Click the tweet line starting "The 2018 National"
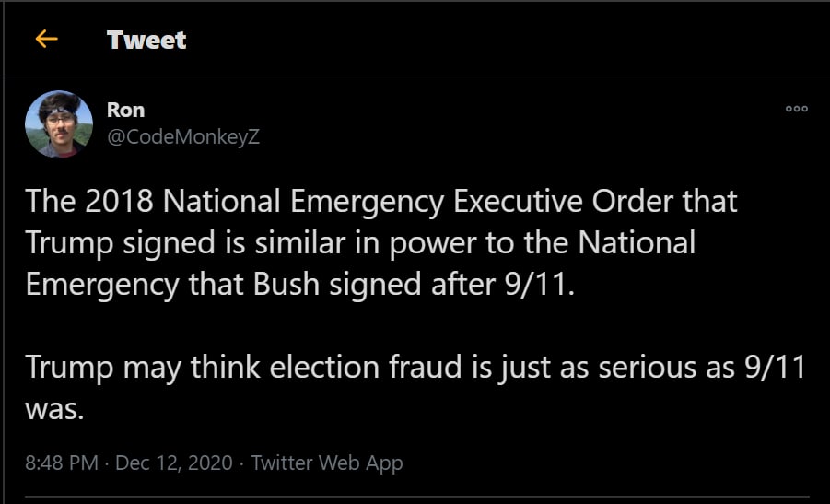The height and width of the screenshot is (504, 830). point(381,202)
